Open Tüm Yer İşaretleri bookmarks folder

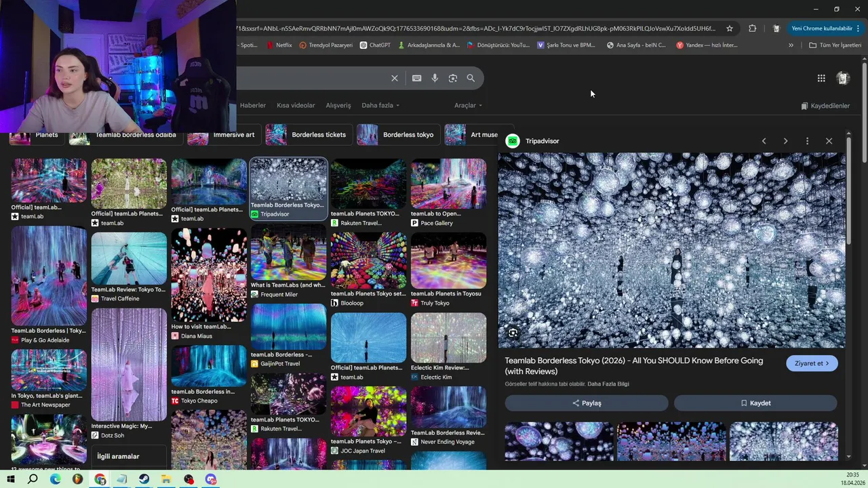[835, 45]
